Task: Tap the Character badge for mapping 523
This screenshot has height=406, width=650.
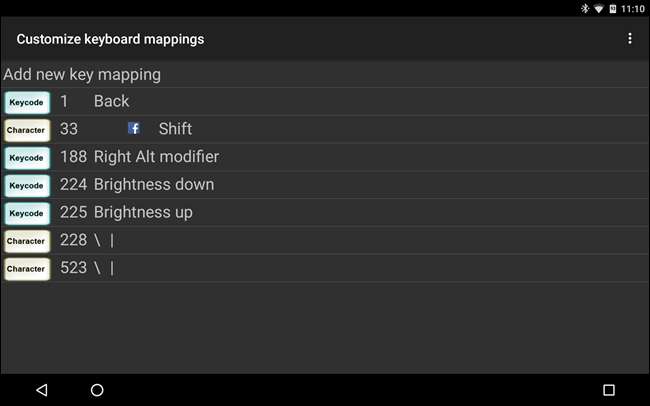Action: tap(27, 268)
